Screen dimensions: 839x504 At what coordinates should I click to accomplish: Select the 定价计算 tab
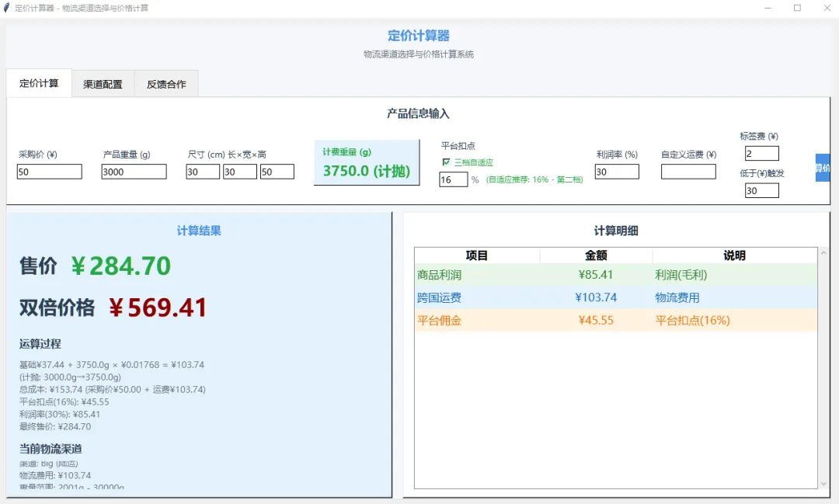pyautogui.click(x=39, y=83)
